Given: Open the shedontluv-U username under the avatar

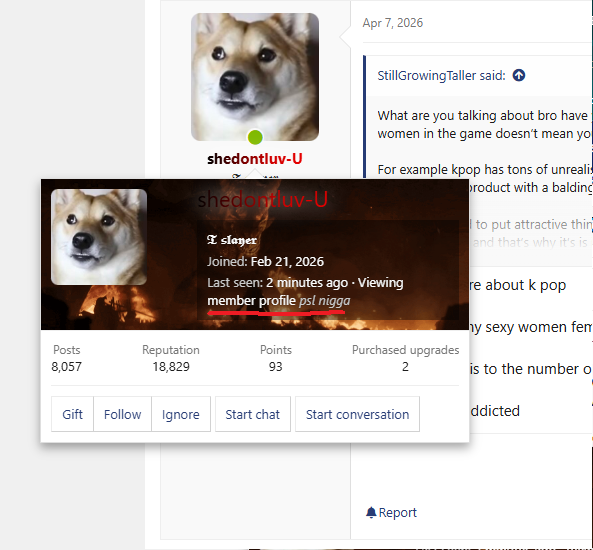Looking at the screenshot, I should click(255, 159).
